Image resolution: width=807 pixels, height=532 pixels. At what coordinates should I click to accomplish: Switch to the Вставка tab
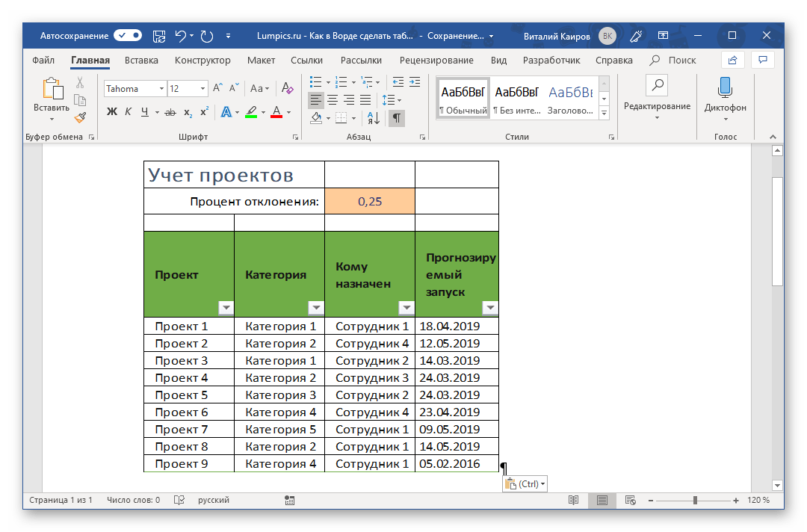pos(141,61)
